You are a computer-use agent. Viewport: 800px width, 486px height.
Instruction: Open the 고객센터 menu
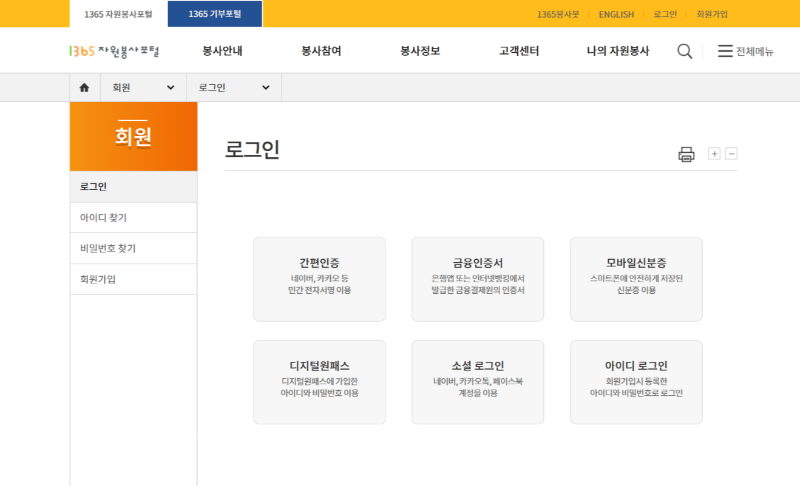[x=519, y=51]
